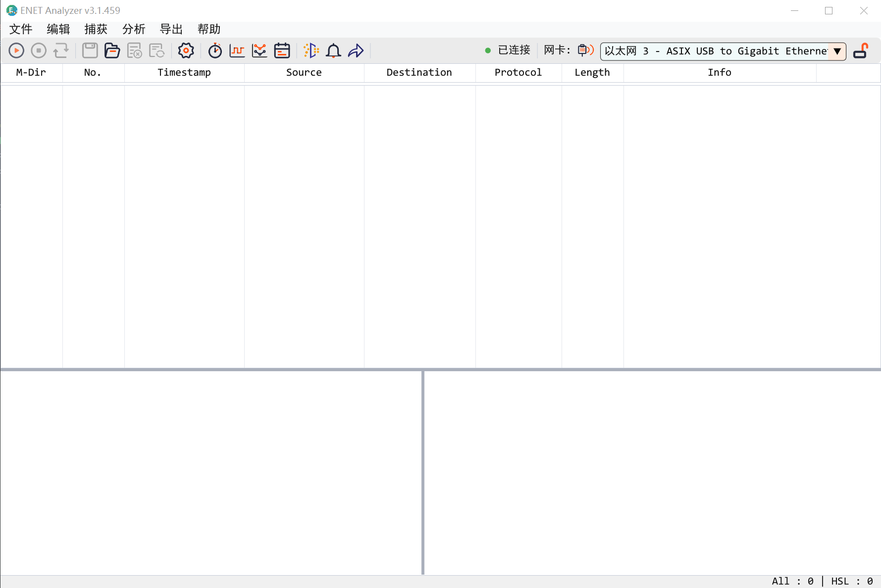Click the stopwatch timer icon
The image size is (881, 588).
point(215,50)
